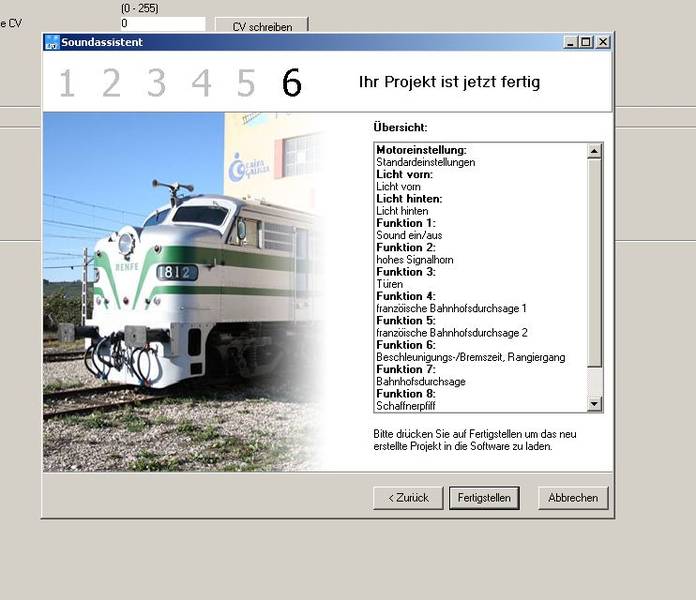696x600 pixels.
Task: Close the Soundassistent dialog
Action: pyautogui.click(x=602, y=42)
